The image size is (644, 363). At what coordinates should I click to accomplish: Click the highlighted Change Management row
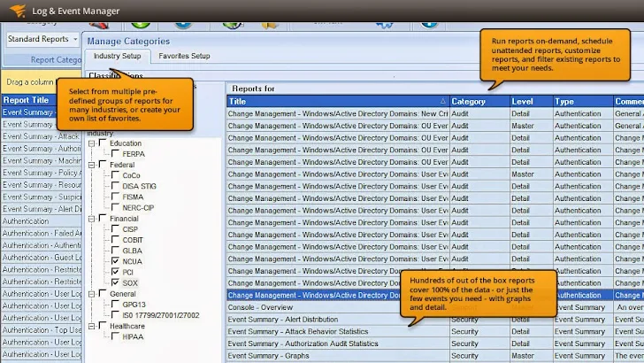[313, 295]
